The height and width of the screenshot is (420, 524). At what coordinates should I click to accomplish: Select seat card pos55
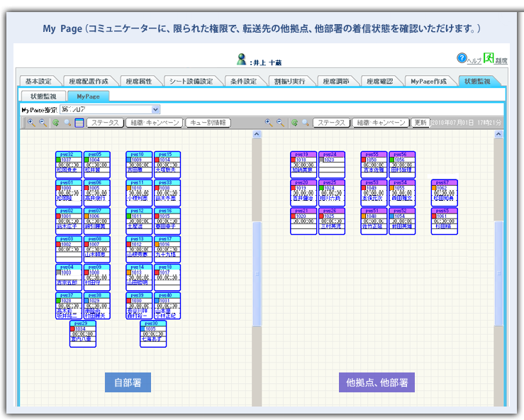click(374, 165)
